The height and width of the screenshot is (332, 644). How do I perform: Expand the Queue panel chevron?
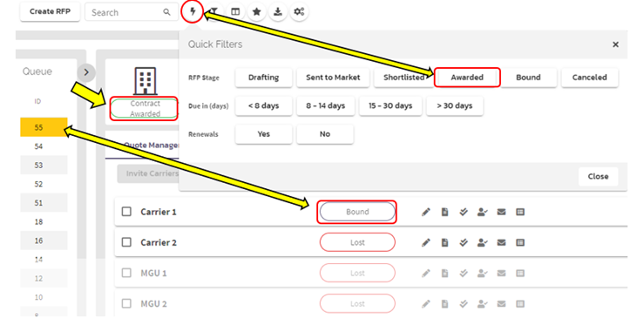[86, 72]
